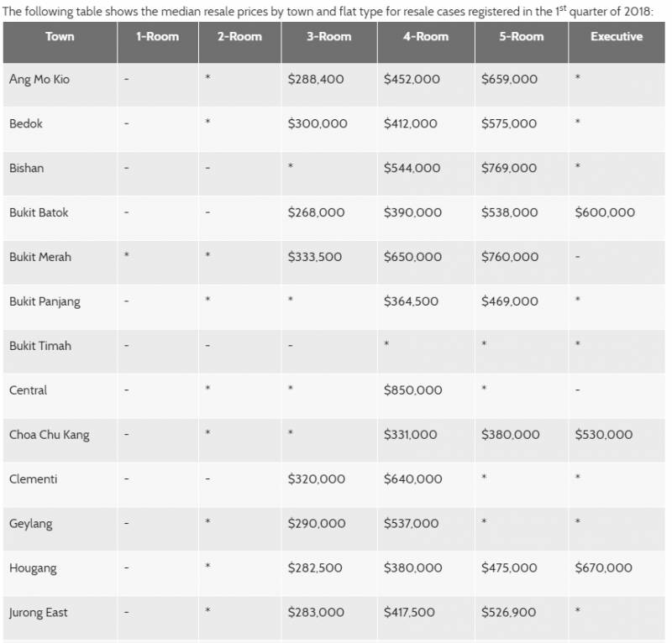Viewport: 672px width, 643px height.
Task: Click the Bukit Timah row label
Action: coord(40,346)
